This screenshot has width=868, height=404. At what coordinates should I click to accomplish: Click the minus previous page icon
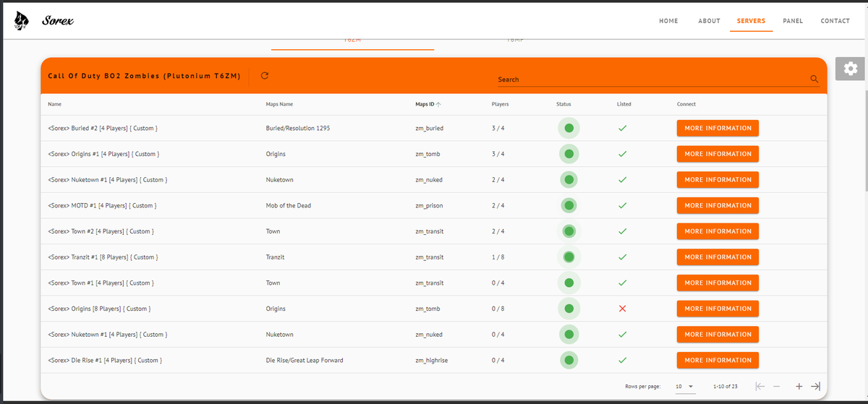pyautogui.click(x=776, y=386)
